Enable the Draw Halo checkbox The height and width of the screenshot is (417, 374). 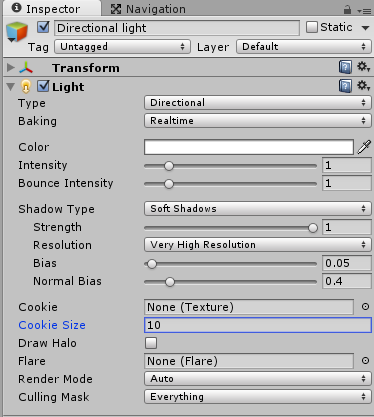(x=151, y=343)
